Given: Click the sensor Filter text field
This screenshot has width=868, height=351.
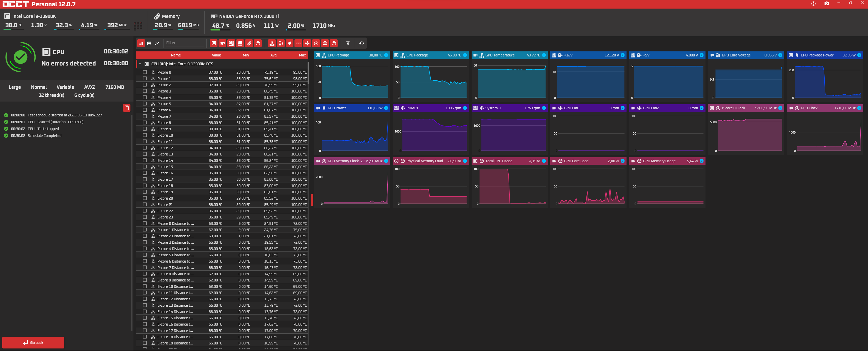Looking at the screenshot, I should [184, 43].
